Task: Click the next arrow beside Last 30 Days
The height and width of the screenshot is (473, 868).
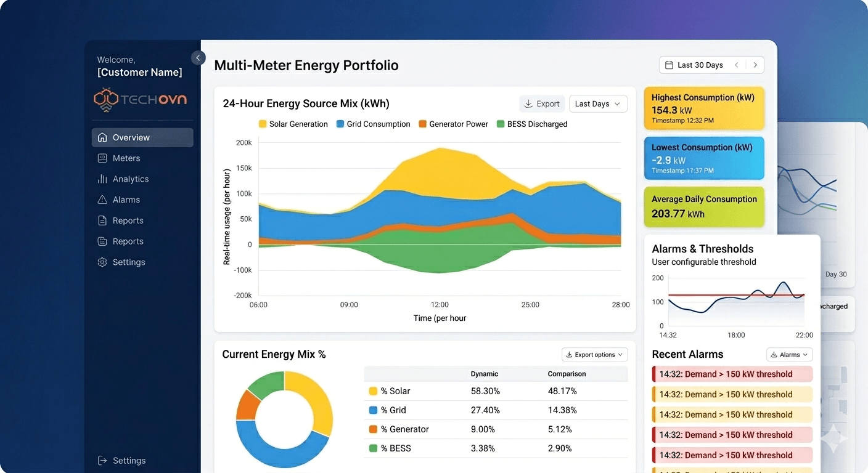Action: tap(755, 65)
